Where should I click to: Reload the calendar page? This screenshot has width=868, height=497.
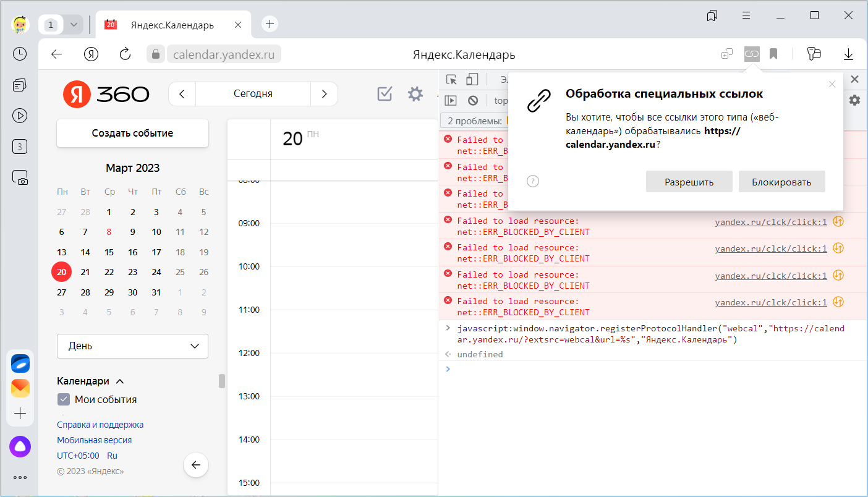126,54
